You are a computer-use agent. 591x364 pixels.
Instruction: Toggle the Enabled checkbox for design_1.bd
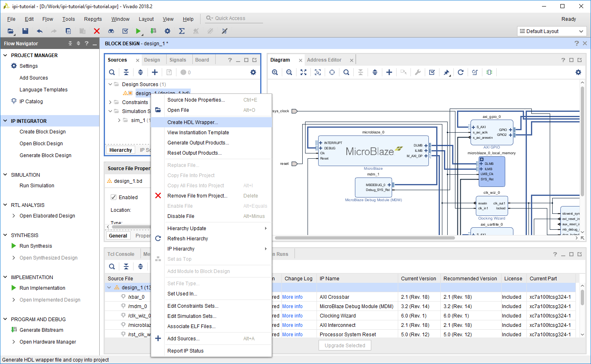pyautogui.click(x=114, y=197)
